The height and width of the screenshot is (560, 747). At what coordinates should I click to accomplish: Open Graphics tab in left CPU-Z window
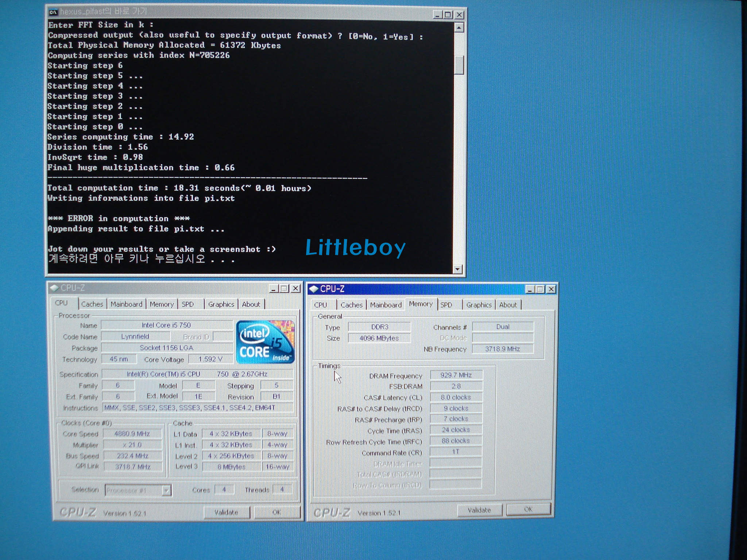click(x=221, y=304)
